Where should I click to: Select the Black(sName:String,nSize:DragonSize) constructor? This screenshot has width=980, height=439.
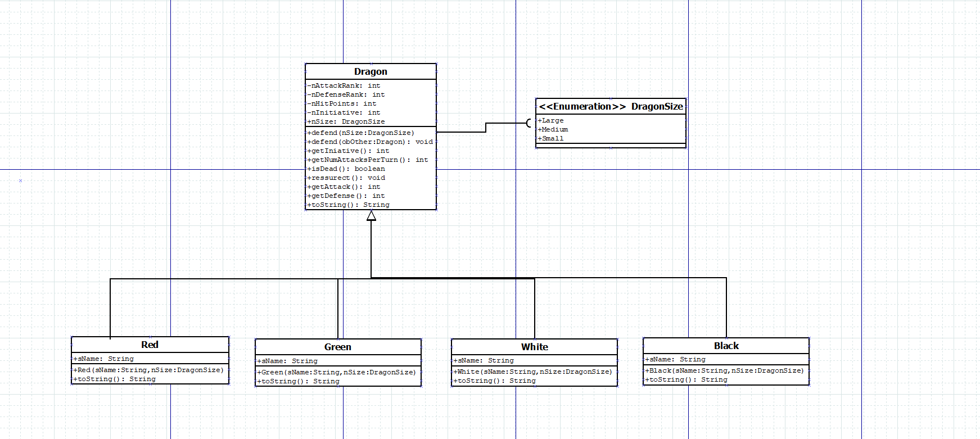(x=725, y=370)
